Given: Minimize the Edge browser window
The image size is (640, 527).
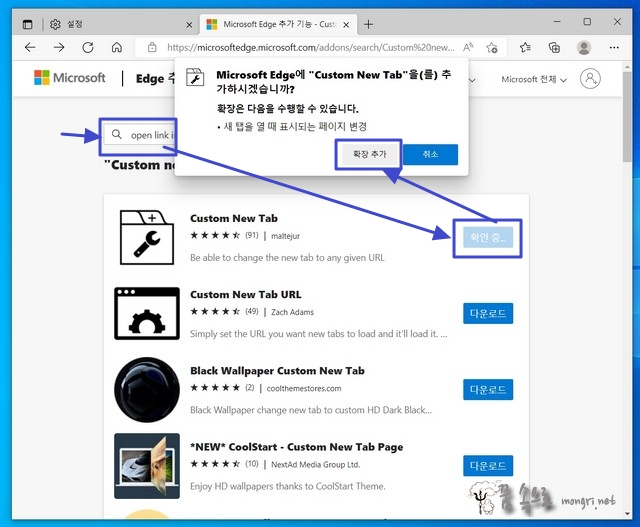Looking at the screenshot, I should pos(557,21).
